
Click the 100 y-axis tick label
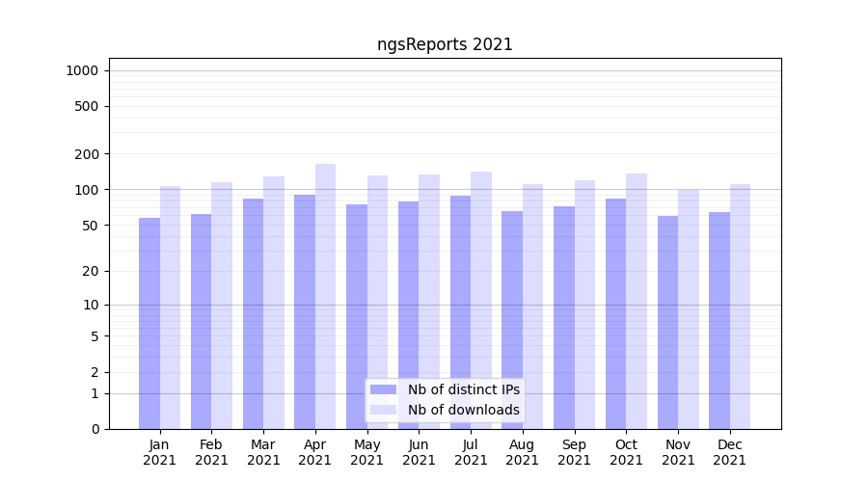pos(85,190)
